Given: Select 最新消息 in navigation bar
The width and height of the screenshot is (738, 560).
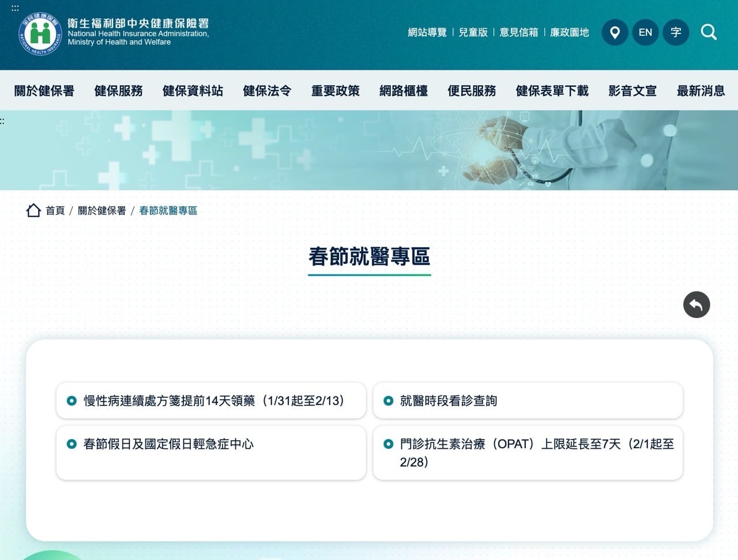Looking at the screenshot, I should (701, 90).
